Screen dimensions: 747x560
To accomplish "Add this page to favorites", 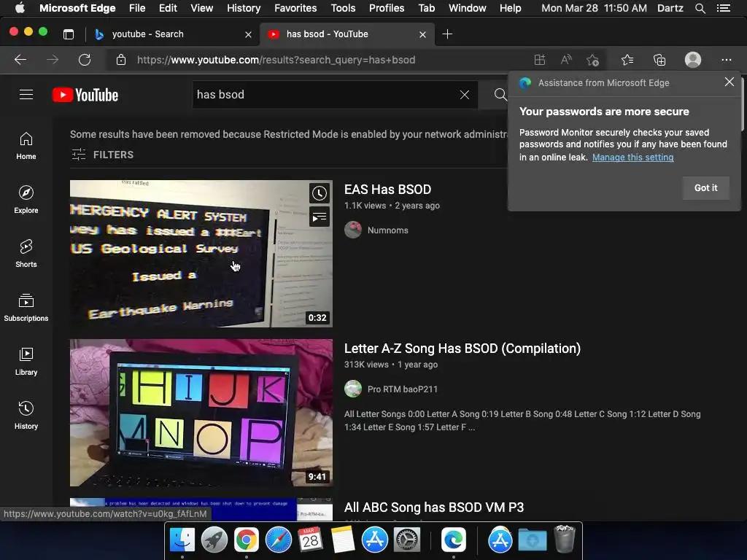I will [592, 60].
